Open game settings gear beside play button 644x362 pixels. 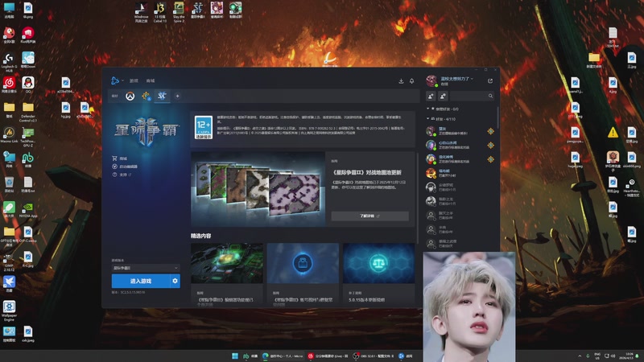[x=175, y=281]
